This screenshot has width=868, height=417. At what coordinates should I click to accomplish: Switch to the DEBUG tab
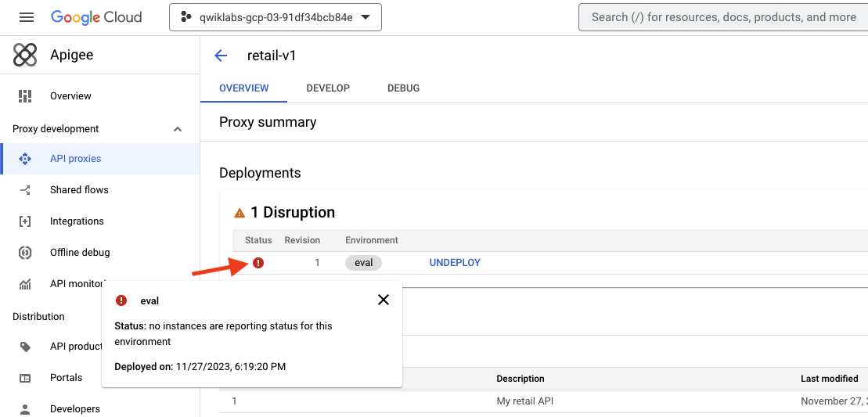tap(403, 88)
